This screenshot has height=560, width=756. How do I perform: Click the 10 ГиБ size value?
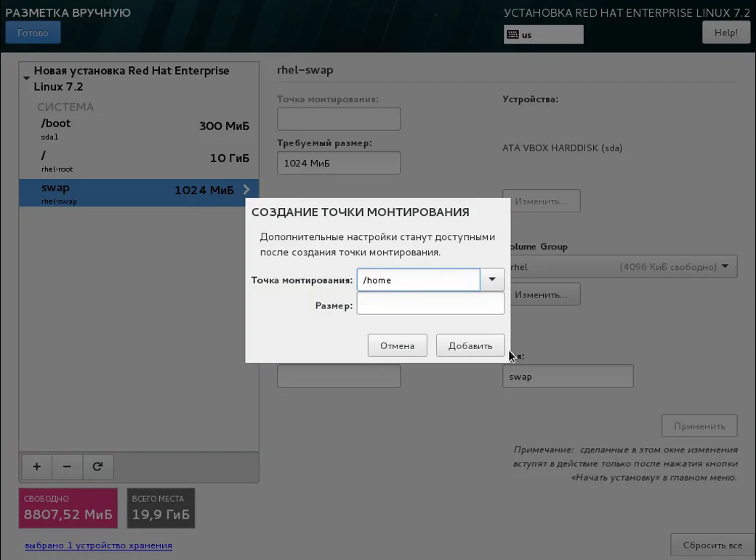pos(230,158)
